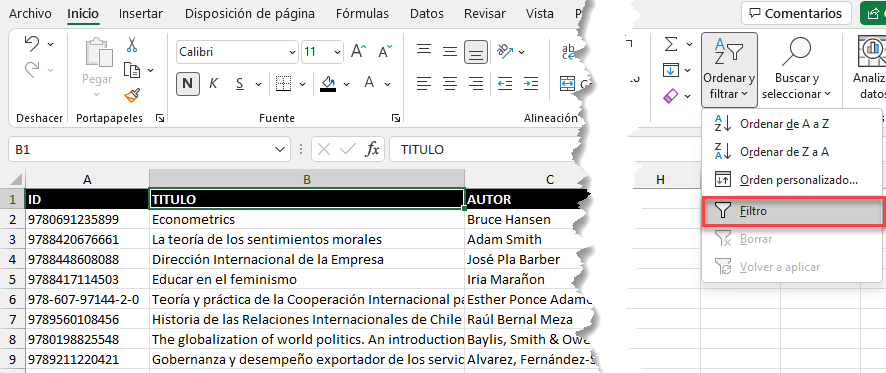The width and height of the screenshot is (886, 373).
Task: Click the Ordenar y filtrar button
Action: click(x=729, y=70)
